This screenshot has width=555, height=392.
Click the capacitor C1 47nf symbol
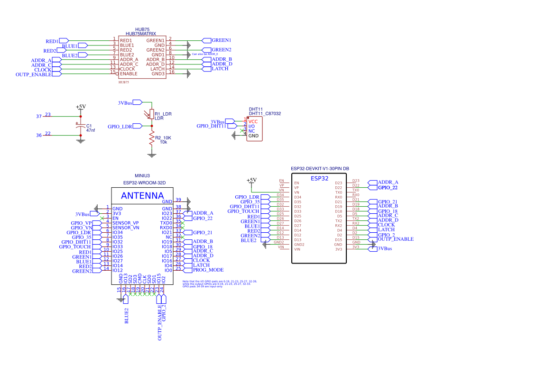coord(80,126)
